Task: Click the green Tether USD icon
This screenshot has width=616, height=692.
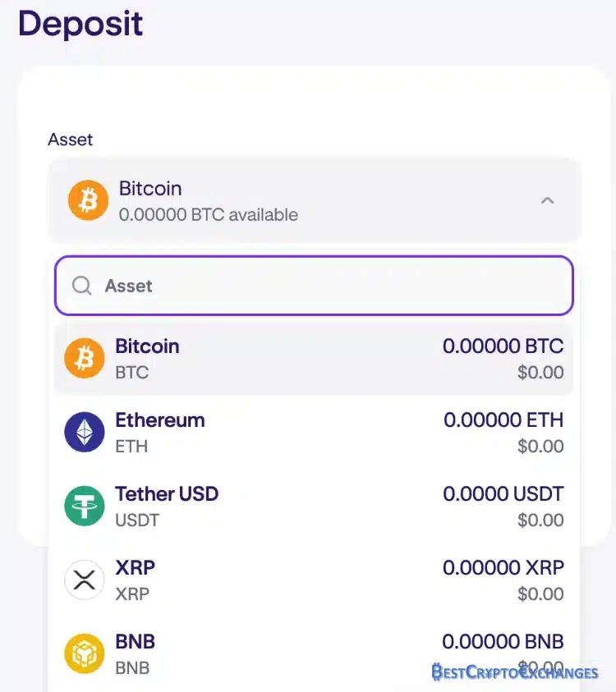Action: pyautogui.click(x=85, y=506)
